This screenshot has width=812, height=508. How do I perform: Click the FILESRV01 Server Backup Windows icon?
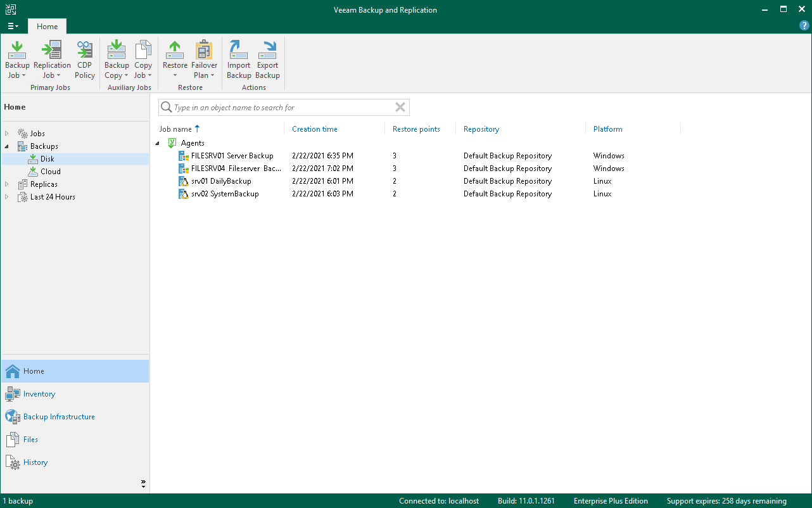(x=184, y=156)
